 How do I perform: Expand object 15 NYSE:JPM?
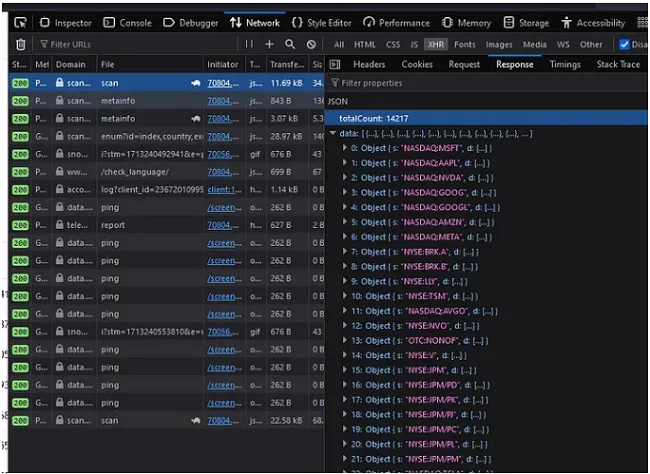pyautogui.click(x=344, y=370)
